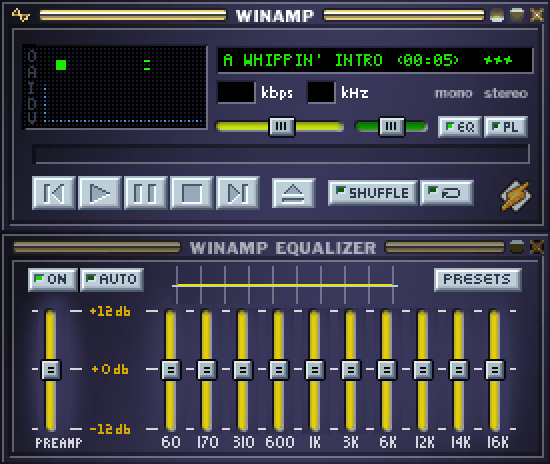The height and width of the screenshot is (464, 550).
Task: Open files with the Eject button
Action: (294, 193)
